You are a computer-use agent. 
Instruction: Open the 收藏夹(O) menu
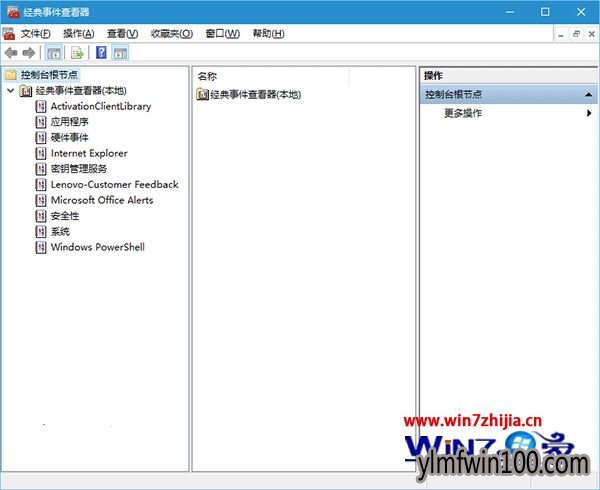point(172,34)
